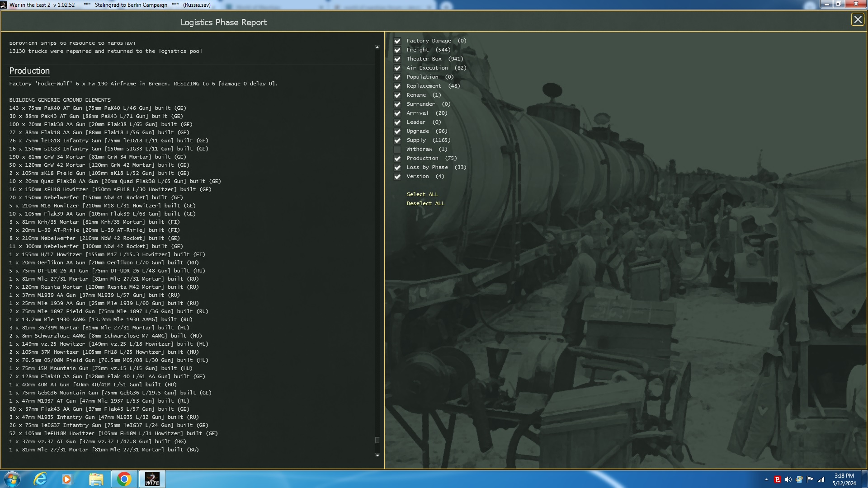Toggle the Population checkbox
This screenshot has width=868, height=488.
pyautogui.click(x=397, y=77)
